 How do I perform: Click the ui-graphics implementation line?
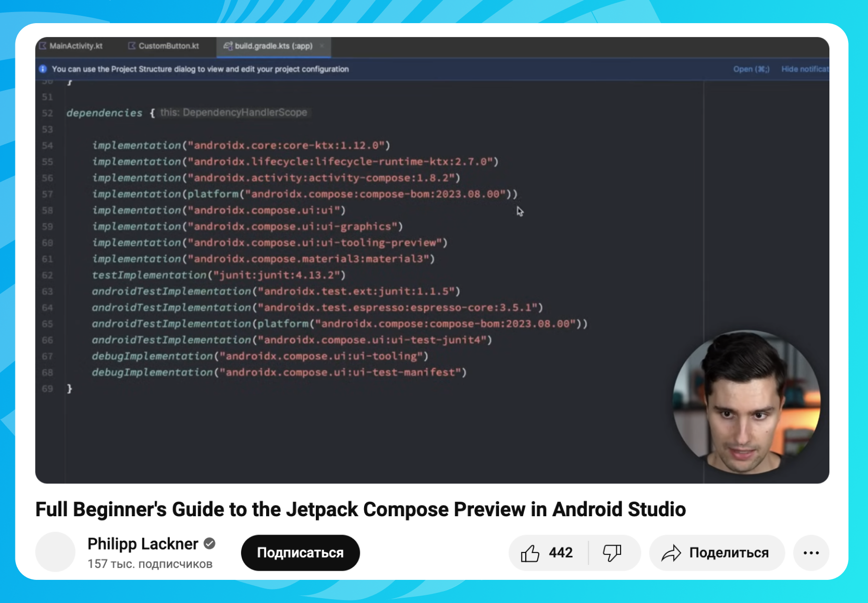pyautogui.click(x=247, y=227)
